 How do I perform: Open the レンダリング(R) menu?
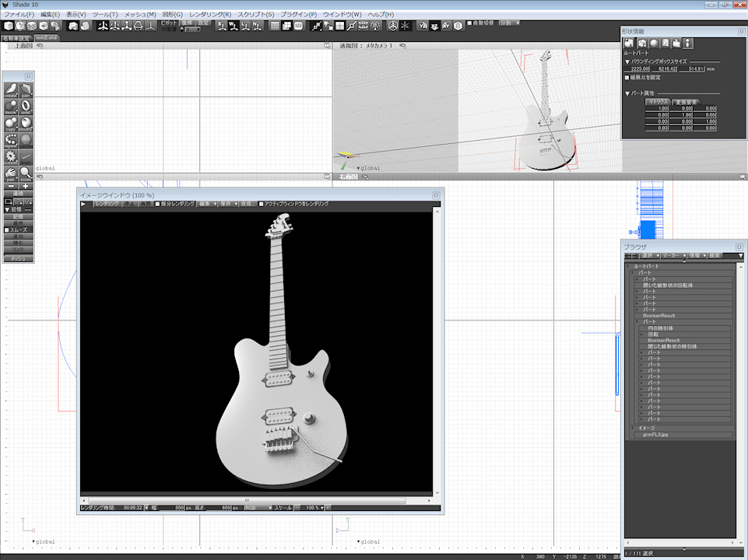click(210, 15)
